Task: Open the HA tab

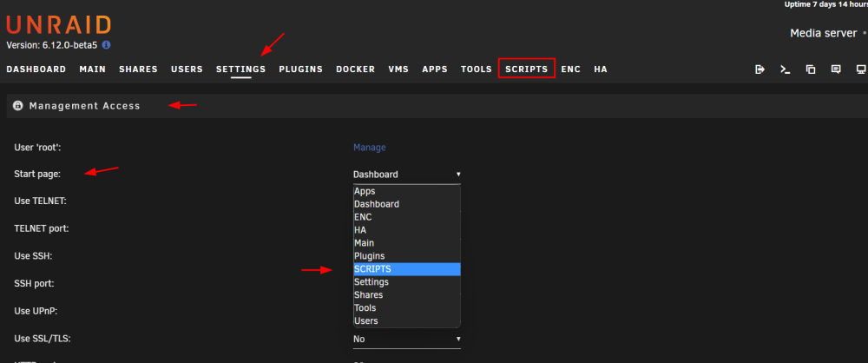Action: (601, 69)
